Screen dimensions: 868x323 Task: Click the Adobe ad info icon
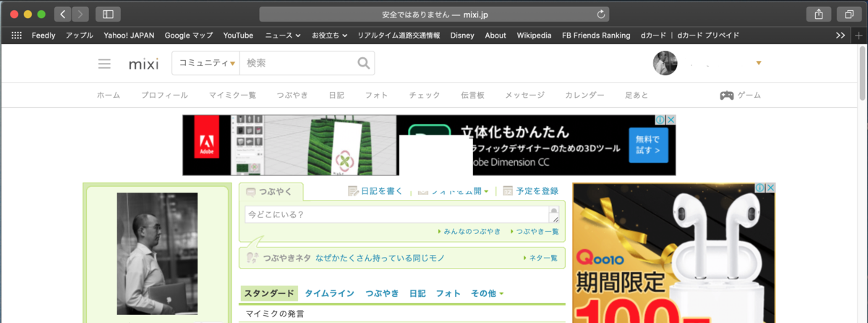coord(660,120)
